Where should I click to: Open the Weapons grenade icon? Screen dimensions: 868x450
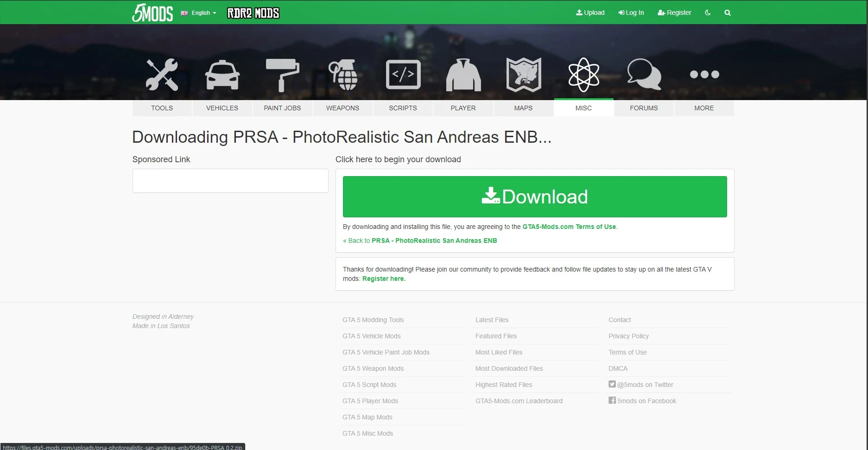click(x=342, y=75)
